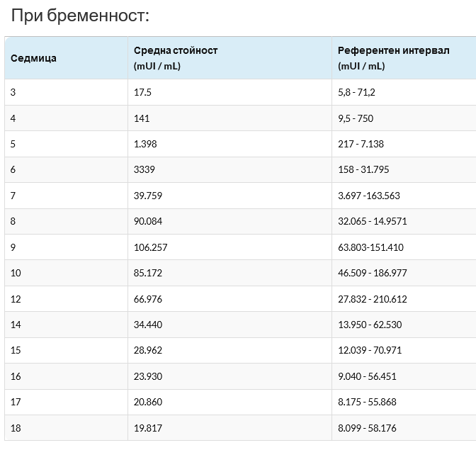Click the mean value 34.440 cell
Image resolution: width=476 pixels, height=450 pixels.
point(147,325)
